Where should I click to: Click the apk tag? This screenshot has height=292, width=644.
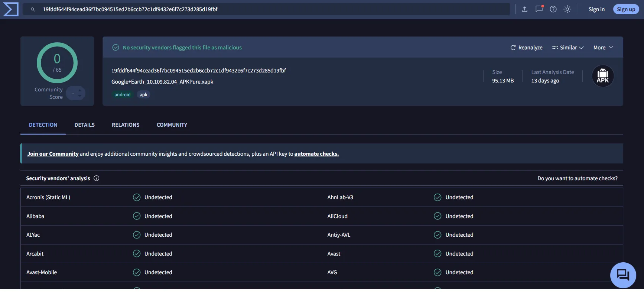(x=143, y=95)
